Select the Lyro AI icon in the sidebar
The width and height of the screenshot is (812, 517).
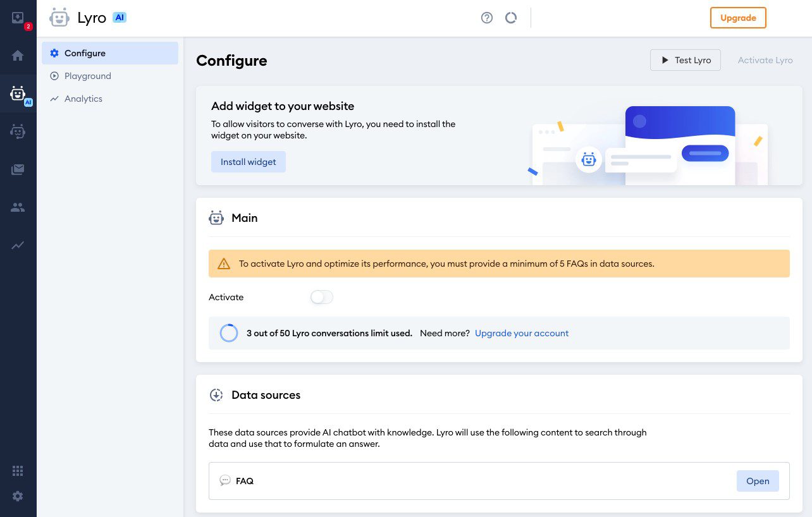tap(18, 93)
